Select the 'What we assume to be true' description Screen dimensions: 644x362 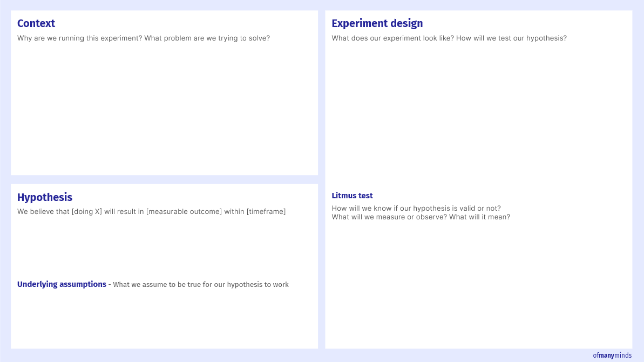(x=201, y=285)
